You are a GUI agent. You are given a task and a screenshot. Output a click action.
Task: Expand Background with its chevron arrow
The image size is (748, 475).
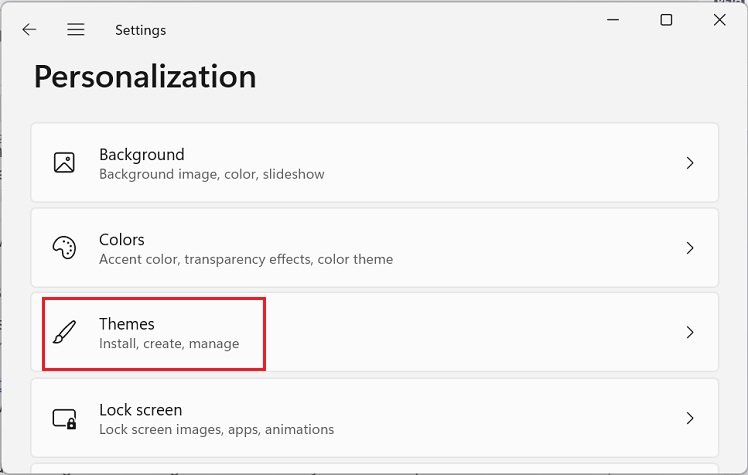tap(690, 163)
